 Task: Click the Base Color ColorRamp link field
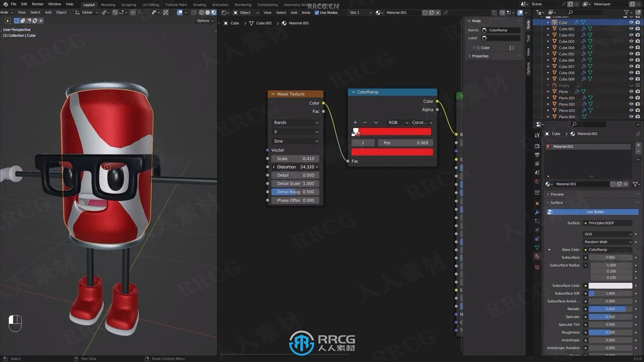pyautogui.click(x=608, y=250)
